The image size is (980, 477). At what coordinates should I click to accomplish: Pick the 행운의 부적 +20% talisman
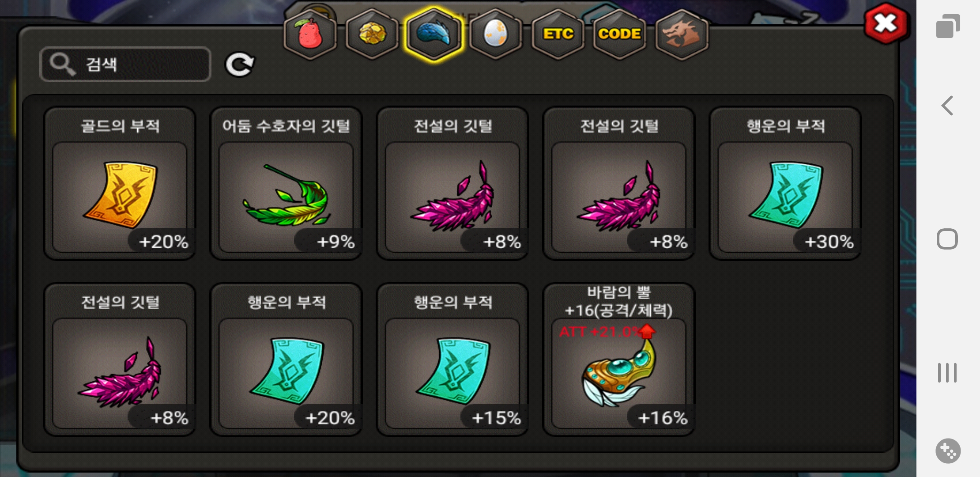coord(286,360)
